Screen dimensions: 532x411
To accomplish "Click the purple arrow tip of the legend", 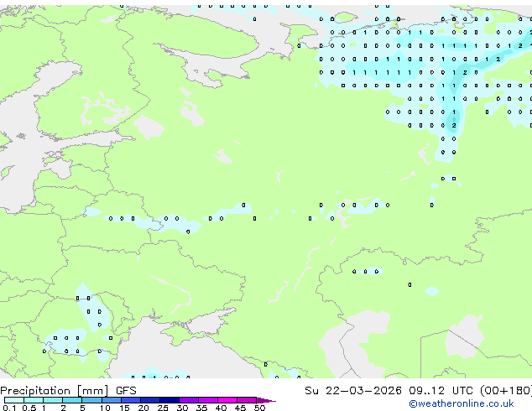I will pyautogui.click(x=266, y=401).
